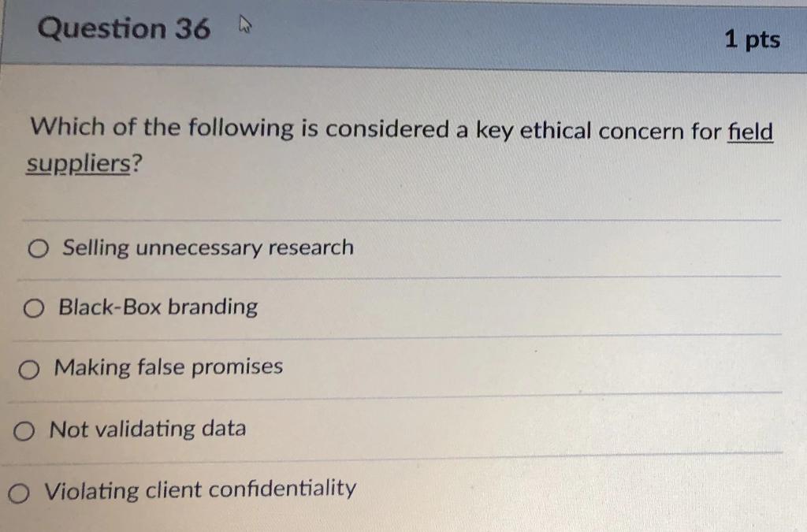Pick the 'Not validating data' option
Image resolution: width=807 pixels, height=532 pixels.
pyautogui.click(x=24, y=430)
